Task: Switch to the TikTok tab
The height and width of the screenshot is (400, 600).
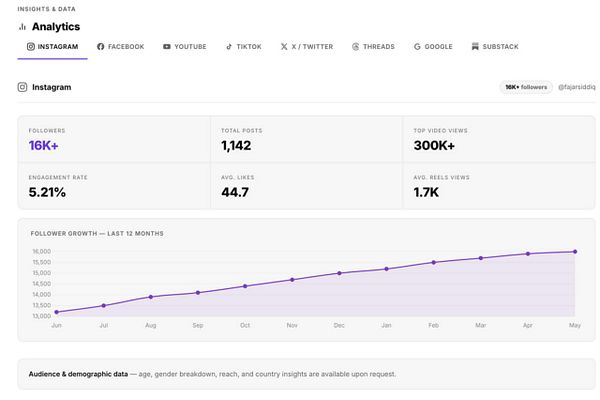Action: pos(243,47)
